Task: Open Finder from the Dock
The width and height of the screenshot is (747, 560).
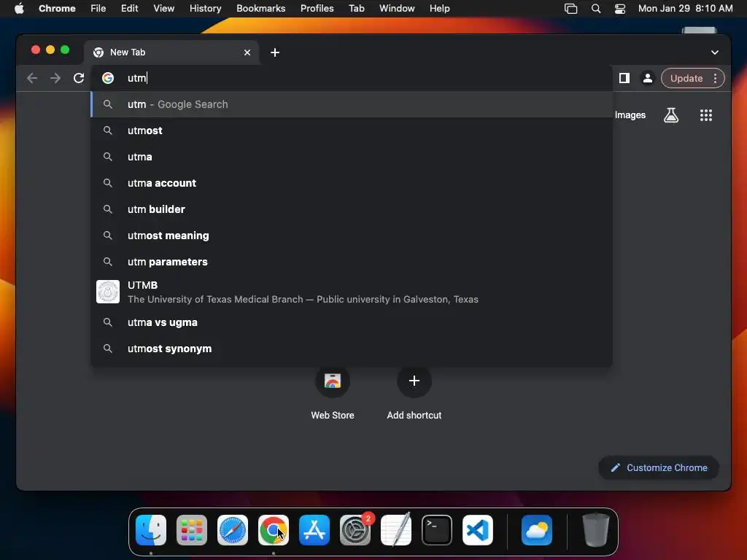Action: point(151,530)
